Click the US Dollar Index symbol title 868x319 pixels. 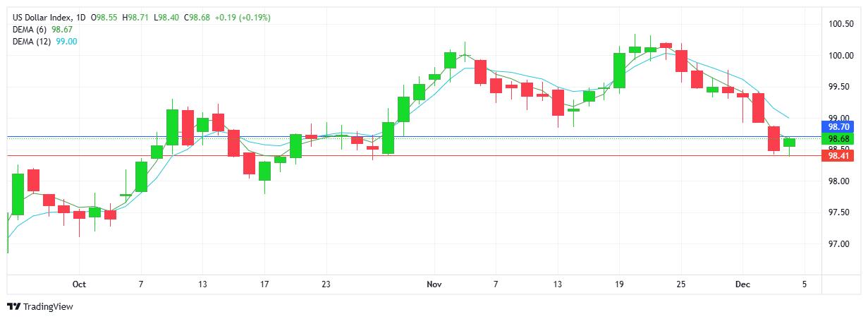click(44, 17)
